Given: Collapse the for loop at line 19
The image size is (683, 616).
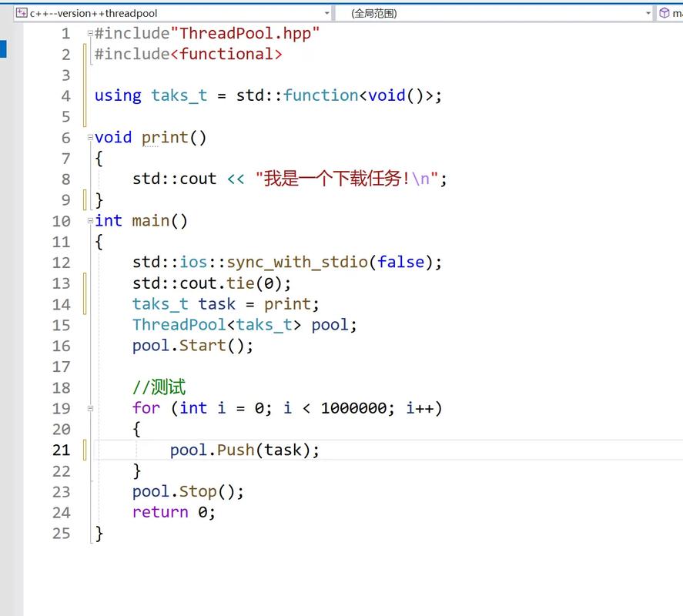Looking at the screenshot, I should pos(90,408).
